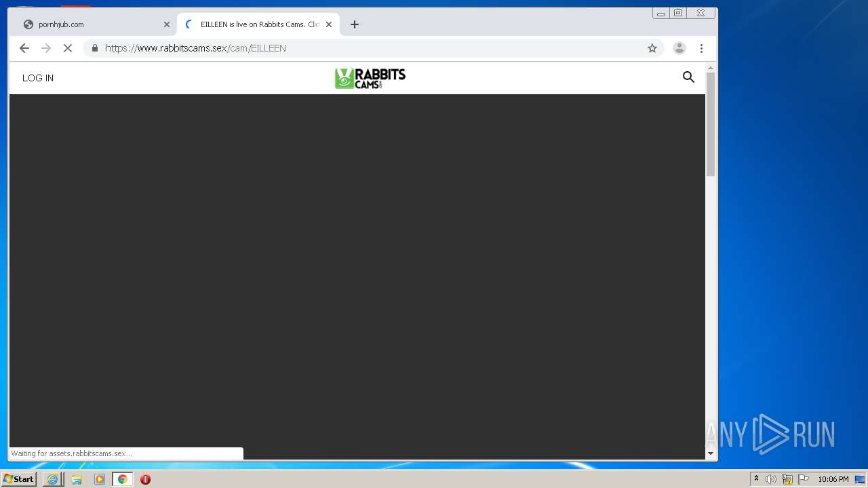This screenshot has height=488, width=868.
Task: Click the grayed forward arrow
Action: (x=46, y=48)
